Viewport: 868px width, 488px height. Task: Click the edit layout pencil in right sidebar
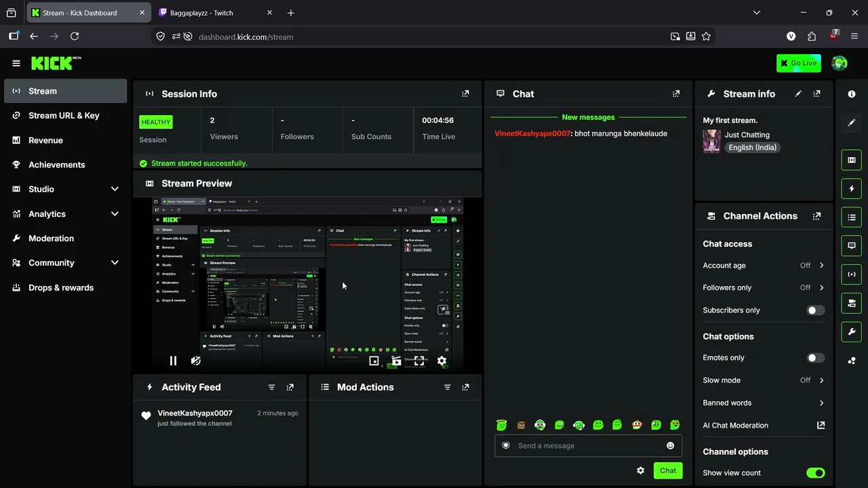tap(852, 123)
